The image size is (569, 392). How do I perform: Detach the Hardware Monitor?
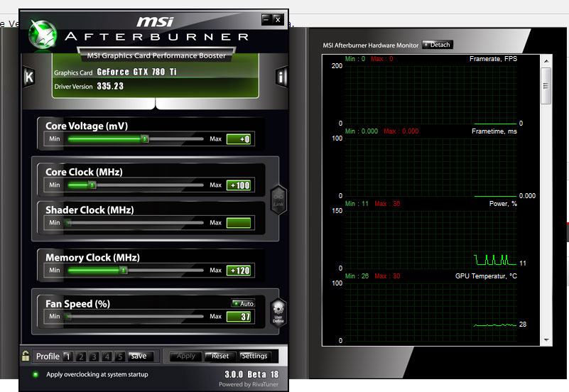coord(438,45)
